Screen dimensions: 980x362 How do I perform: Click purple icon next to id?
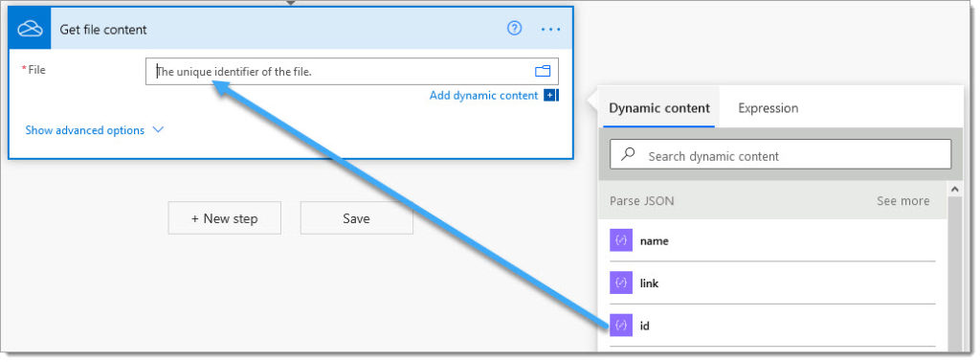(621, 325)
